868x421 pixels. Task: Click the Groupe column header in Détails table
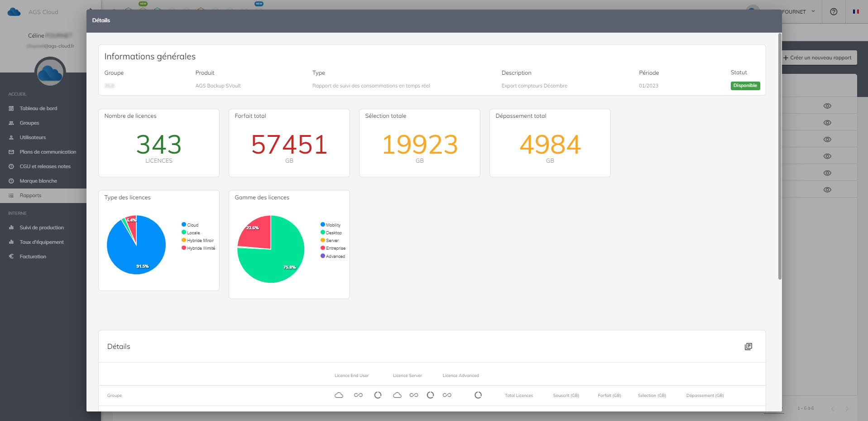(115, 396)
